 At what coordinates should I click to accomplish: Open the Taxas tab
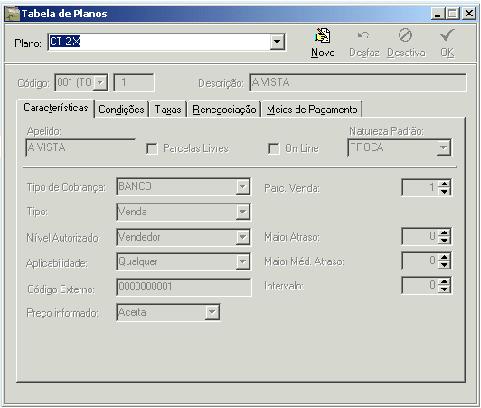(168, 109)
